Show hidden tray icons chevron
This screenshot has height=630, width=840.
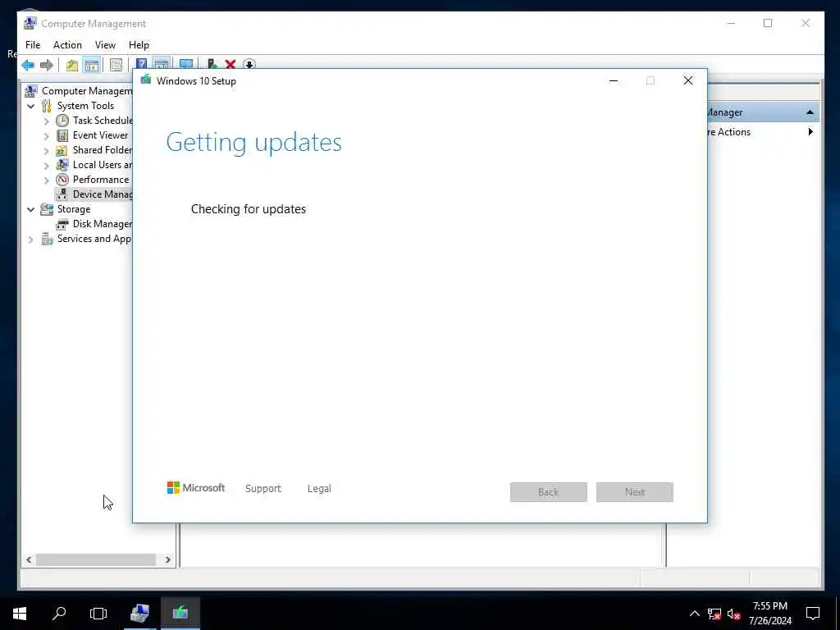point(694,614)
